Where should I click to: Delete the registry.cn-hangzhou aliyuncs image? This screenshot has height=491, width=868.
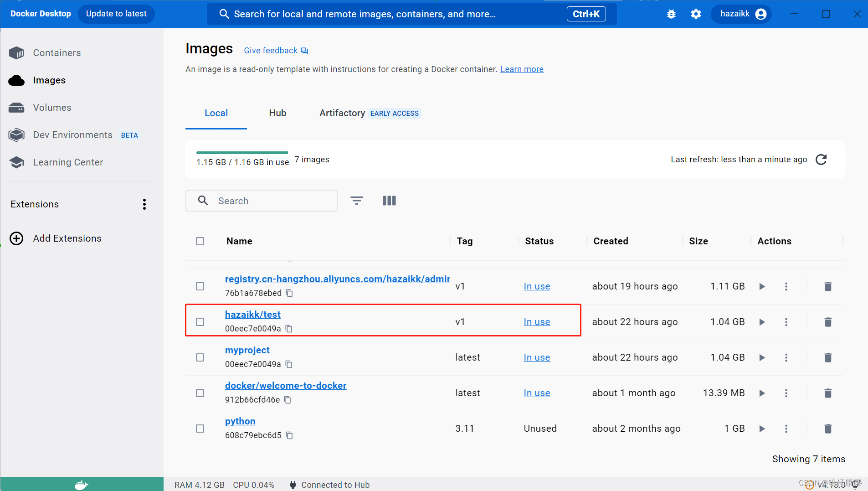828,286
